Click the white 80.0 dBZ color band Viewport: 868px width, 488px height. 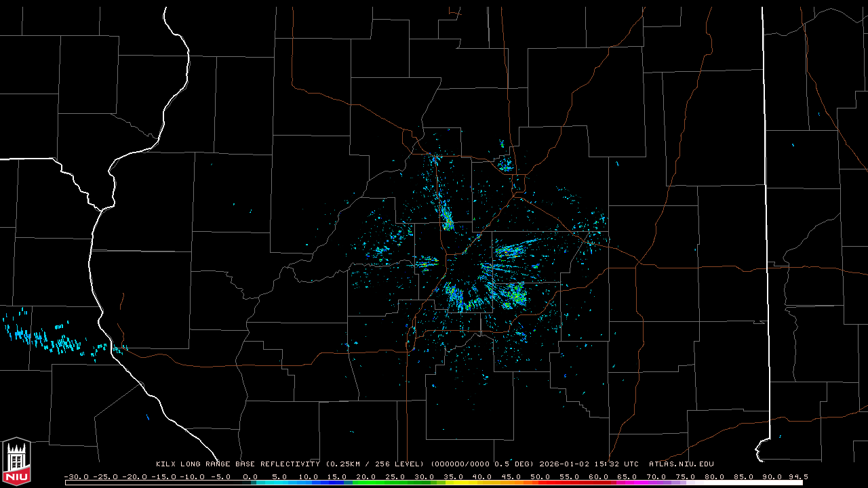click(715, 483)
